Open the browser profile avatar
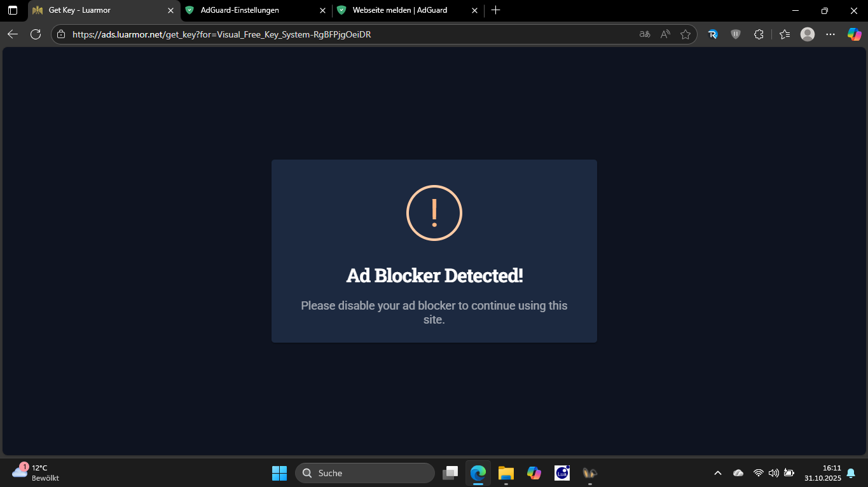The width and height of the screenshot is (868, 487). click(x=808, y=34)
